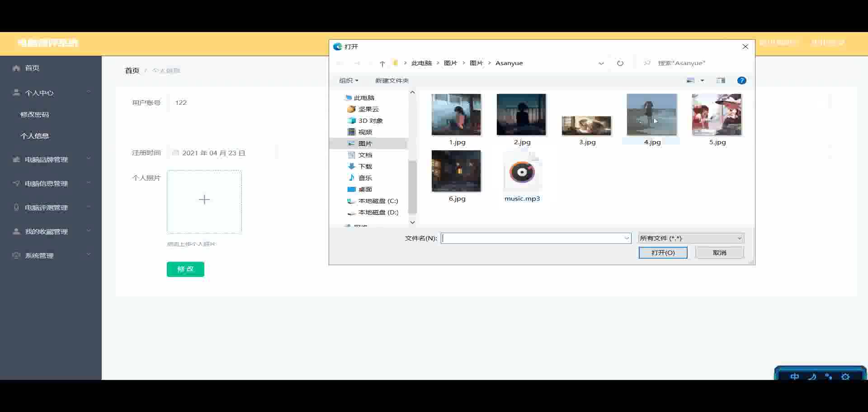Expand the 组织 organize menu

349,80
